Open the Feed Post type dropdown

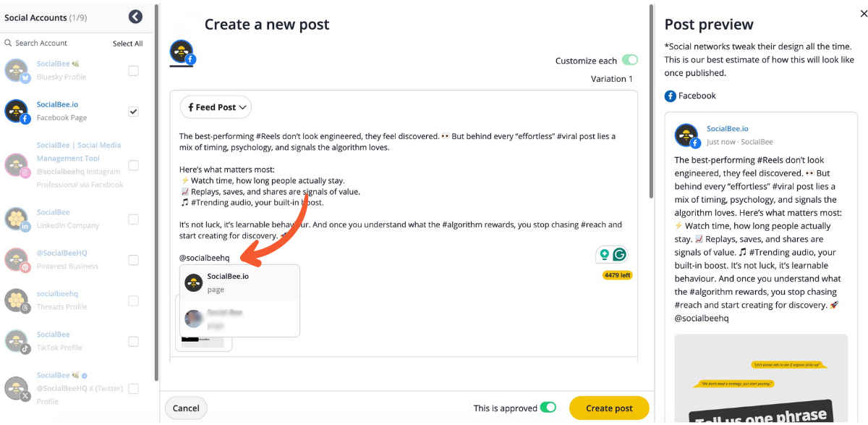216,107
